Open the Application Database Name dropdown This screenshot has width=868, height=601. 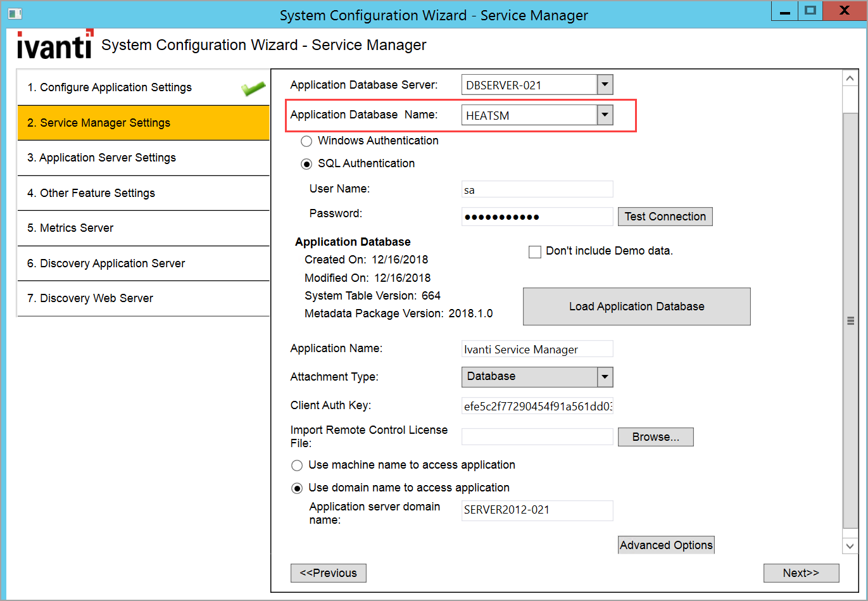click(605, 115)
